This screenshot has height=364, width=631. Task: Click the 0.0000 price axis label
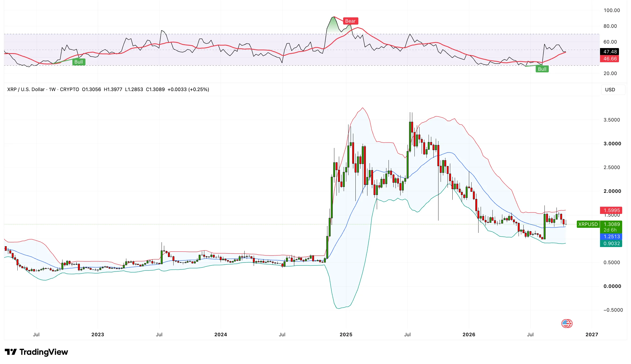612,286
